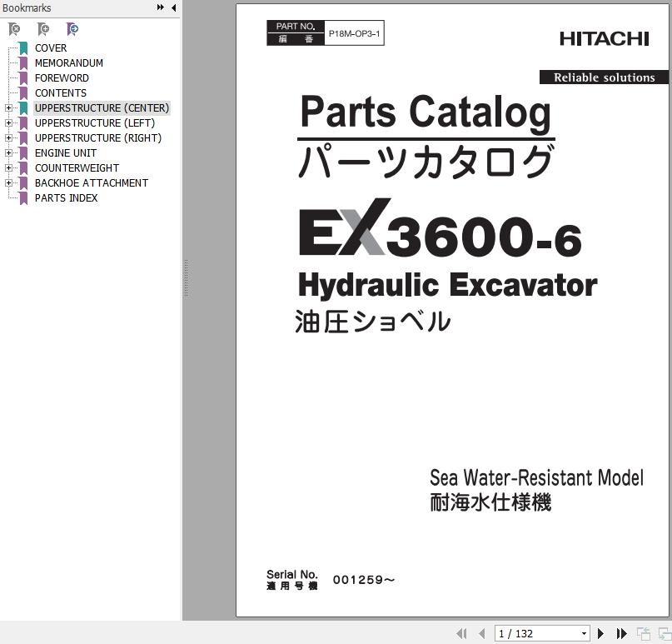The height and width of the screenshot is (644, 672).
Task: Open the MEMORANDUM bookmark
Action: 69,63
